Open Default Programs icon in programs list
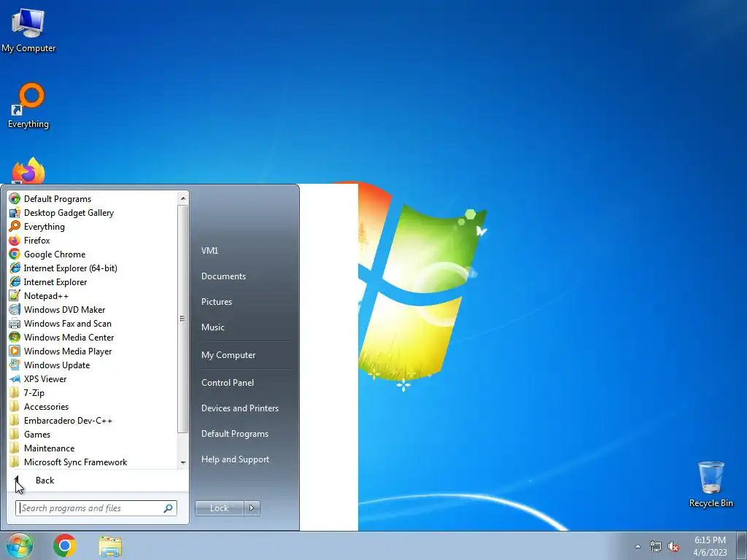This screenshot has width=747, height=560. (x=15, y=198)
